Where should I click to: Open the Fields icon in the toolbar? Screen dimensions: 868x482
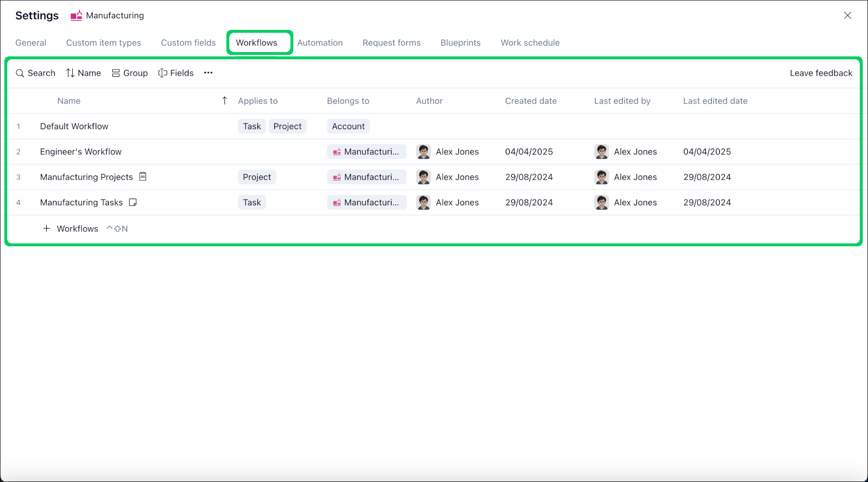tap(162, 73)
